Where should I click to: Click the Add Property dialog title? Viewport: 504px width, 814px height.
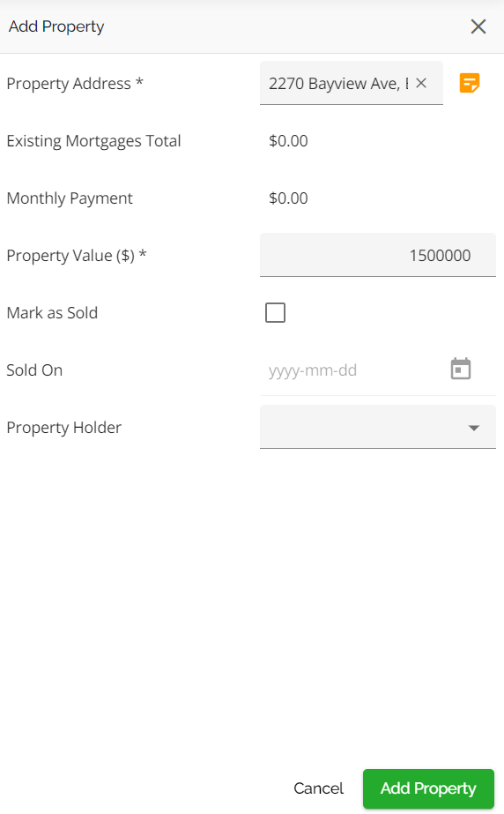pos(56,26)
